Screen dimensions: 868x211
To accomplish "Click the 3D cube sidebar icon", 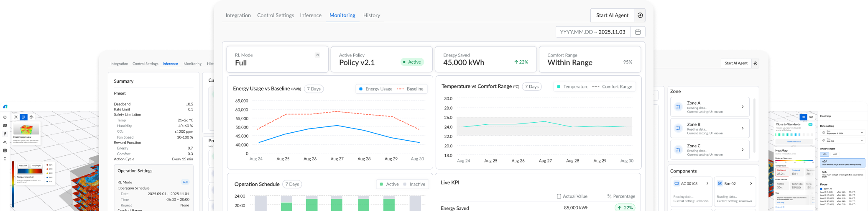I will pos(5,117).
